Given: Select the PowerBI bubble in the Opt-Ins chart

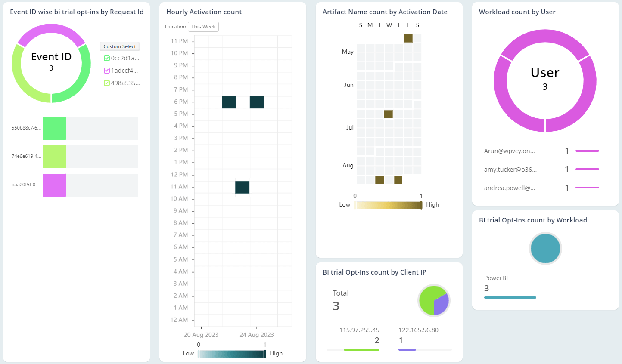Looking at the screenshot, I should click(x=545, y=248).
